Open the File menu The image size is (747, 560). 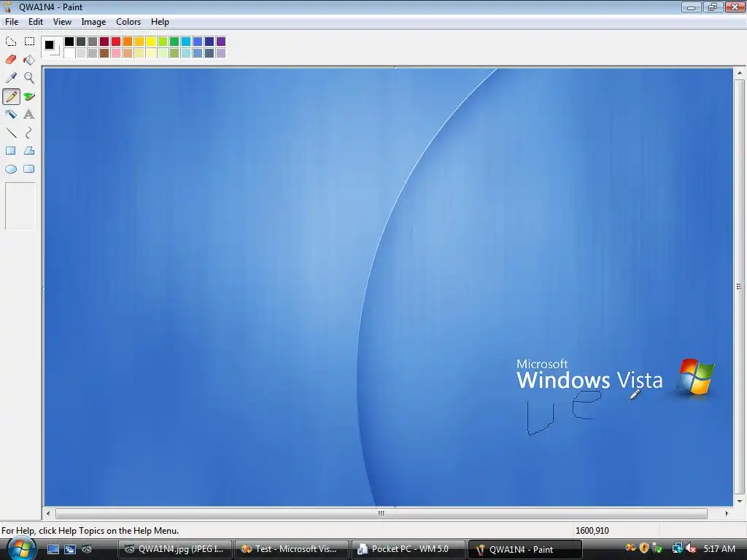pyautogui.click(x=12, y=22)
